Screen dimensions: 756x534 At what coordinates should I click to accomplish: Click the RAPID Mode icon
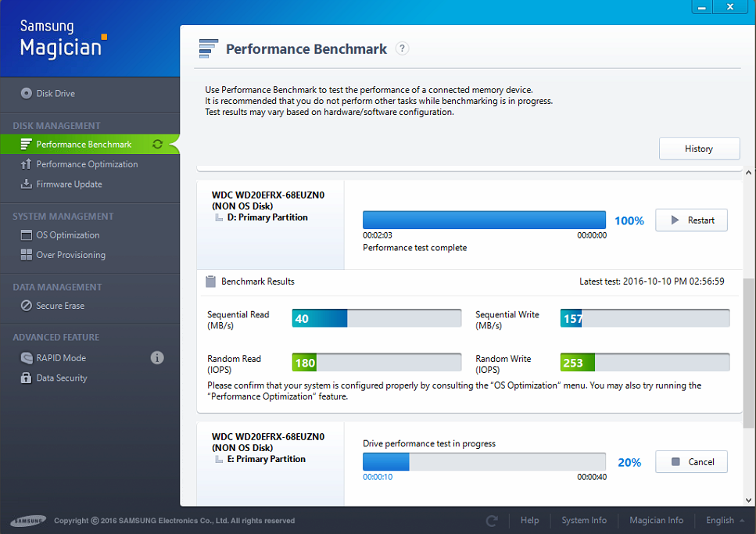tap(26, 358)
